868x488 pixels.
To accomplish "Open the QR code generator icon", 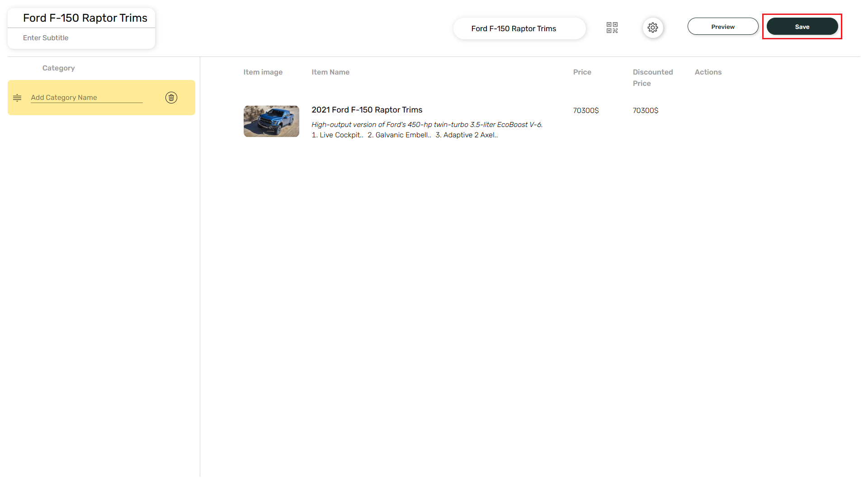I will [612, 28].
